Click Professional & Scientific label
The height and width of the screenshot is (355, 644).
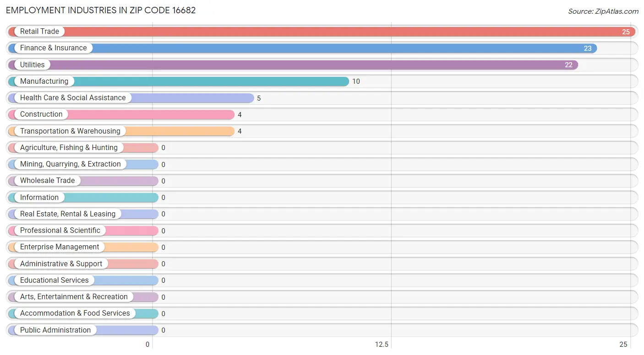click(60, 231)
